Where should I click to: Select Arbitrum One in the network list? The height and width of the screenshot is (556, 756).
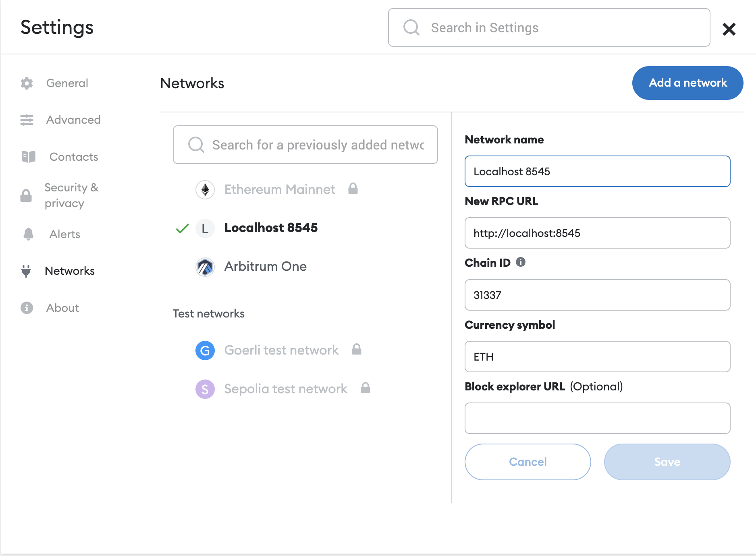[265, 267]
